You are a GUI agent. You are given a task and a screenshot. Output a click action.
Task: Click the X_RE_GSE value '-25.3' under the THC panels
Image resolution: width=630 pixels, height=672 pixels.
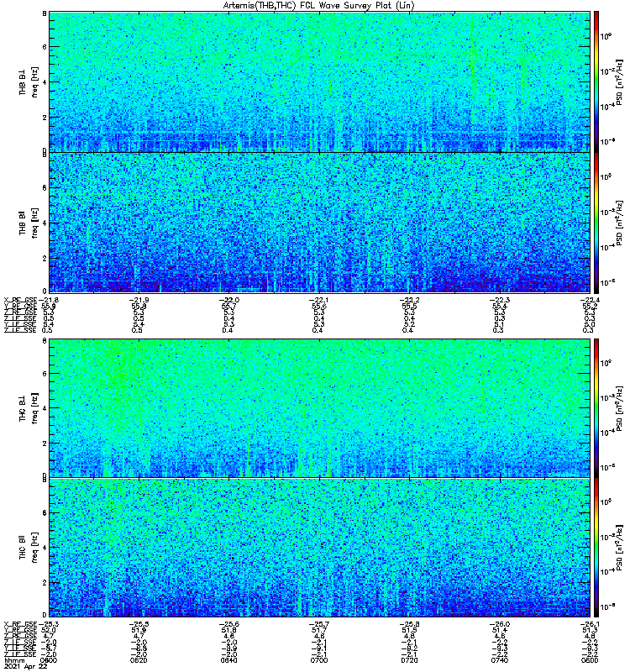[49, 624]
